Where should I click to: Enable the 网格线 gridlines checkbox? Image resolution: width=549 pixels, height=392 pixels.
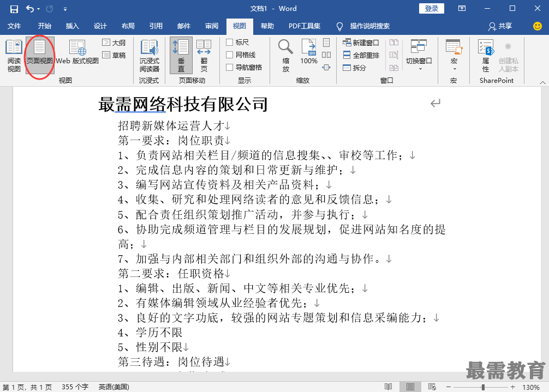(230, 55)
